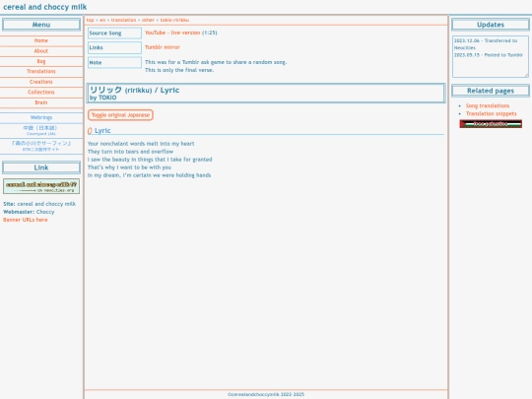The height and width of the screenshot is (399, 532).
Task: Click the cereal and choccy milk site banner
Action: click(x=41, y=186)
